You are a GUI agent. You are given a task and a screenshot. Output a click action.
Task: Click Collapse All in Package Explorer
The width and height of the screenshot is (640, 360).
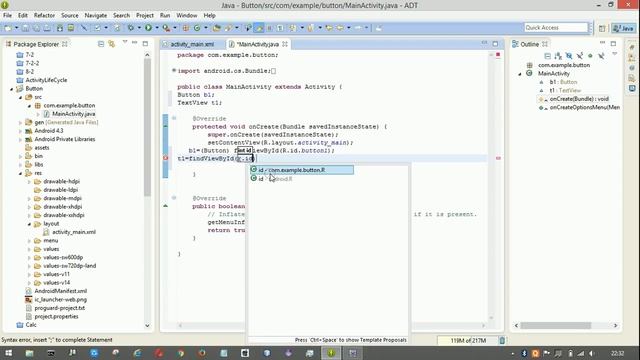[x=101, y=44]
